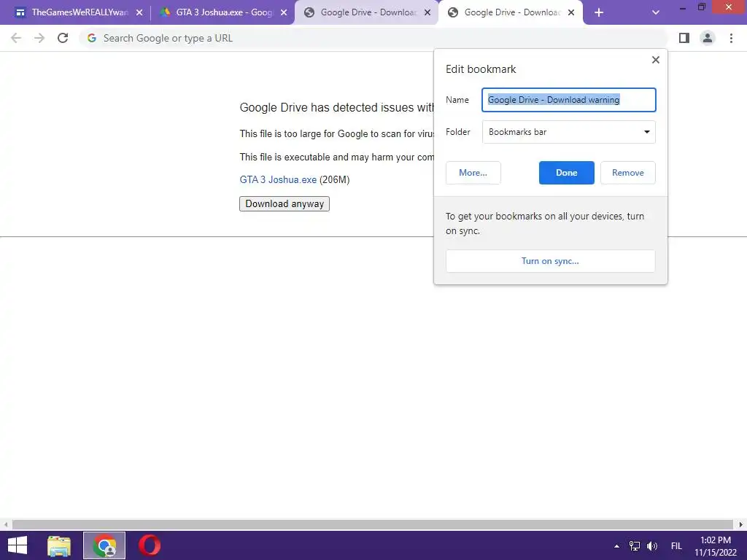Image resolution: width=747 pixels, height=560 pixels.
Task: Close the active Google Drive tab
Action: (571, 13)
